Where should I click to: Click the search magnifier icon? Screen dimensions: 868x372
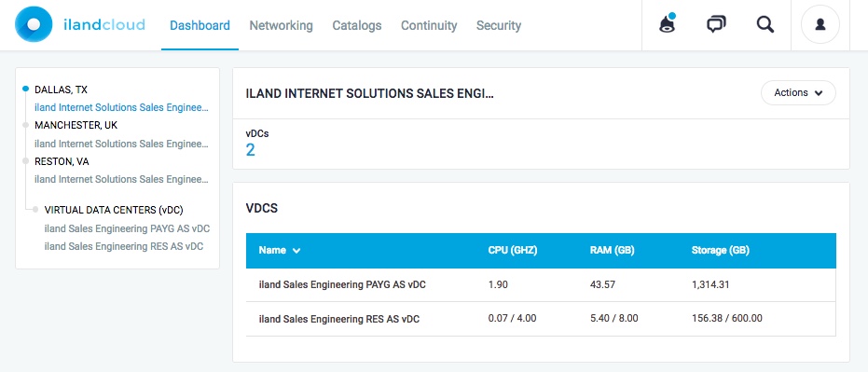tap(765, 24)
